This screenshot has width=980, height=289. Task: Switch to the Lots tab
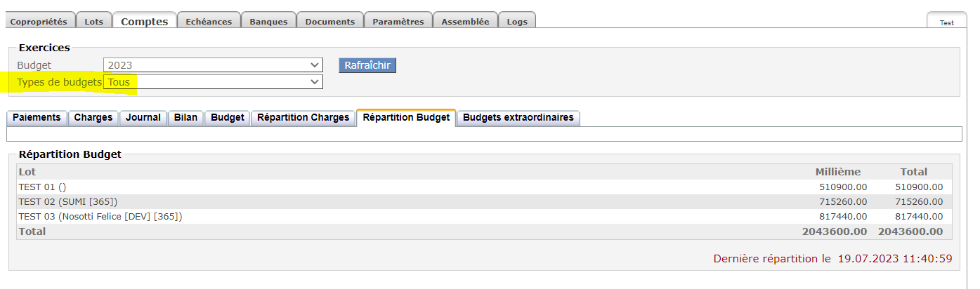93,21
